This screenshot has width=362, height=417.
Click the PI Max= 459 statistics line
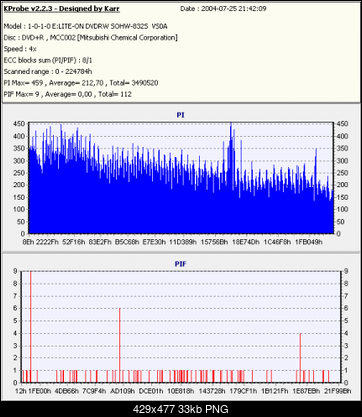pyautogui.click(x=81, y=83)
